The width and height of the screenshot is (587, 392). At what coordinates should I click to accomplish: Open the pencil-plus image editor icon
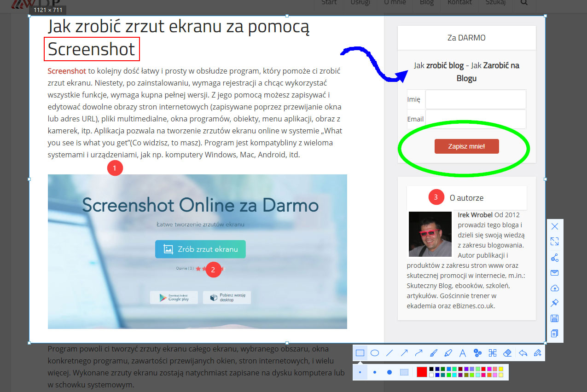(x=537, y=353)
